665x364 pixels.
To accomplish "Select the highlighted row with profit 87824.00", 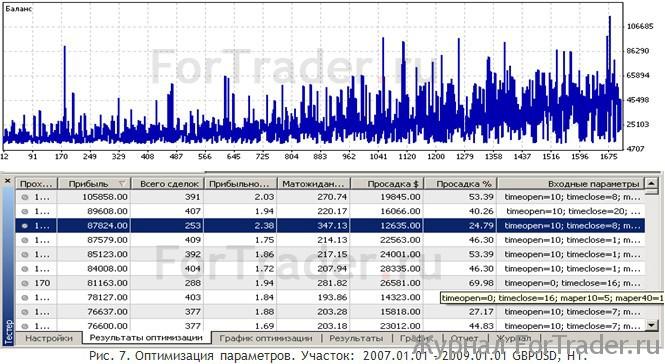I will point(330,226).
